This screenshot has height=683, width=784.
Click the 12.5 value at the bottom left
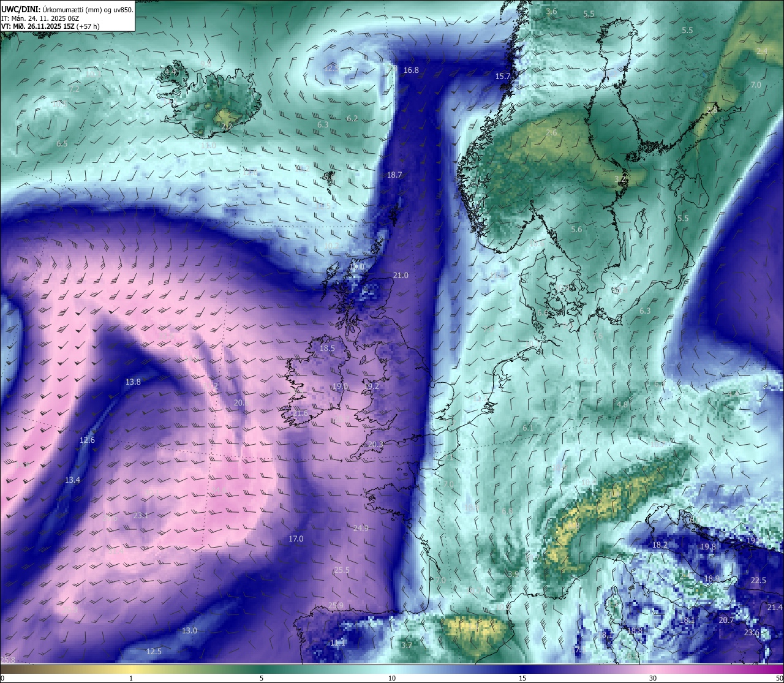(x=154, y=652)
